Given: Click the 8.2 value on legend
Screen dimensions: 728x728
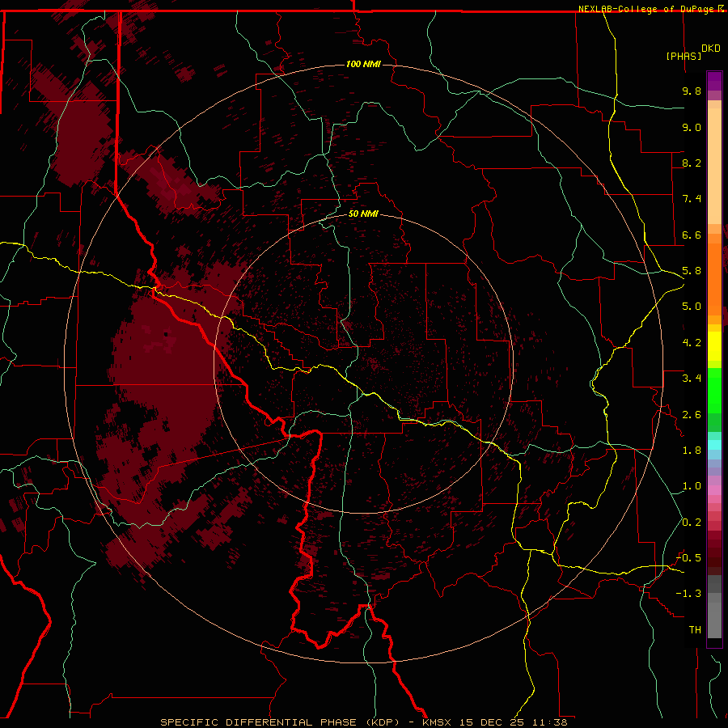Looking at the screenshot, I should click(x=692, y=163).
